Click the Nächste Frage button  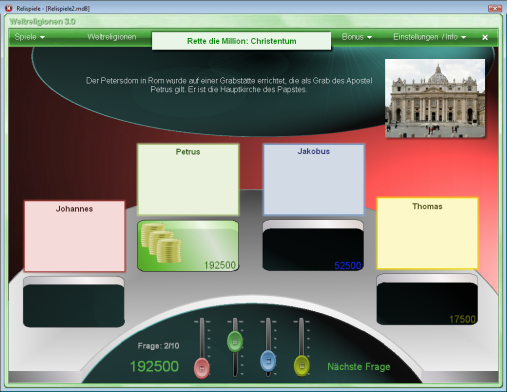coord(359,367)
